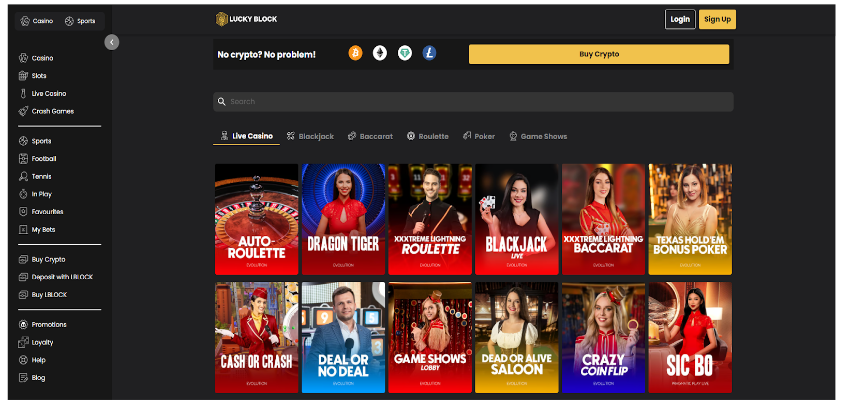851x402 pixels.
Task: Launch the Crazy Coin Flip game
Action: coord(604,337)
